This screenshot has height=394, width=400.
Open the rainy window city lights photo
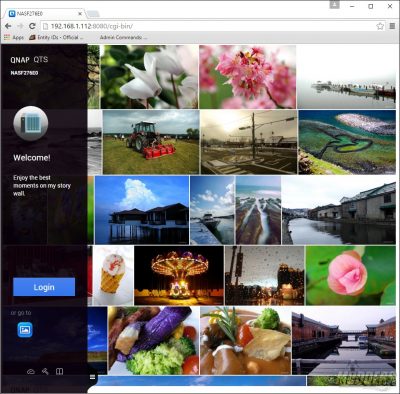coord(265,276)
